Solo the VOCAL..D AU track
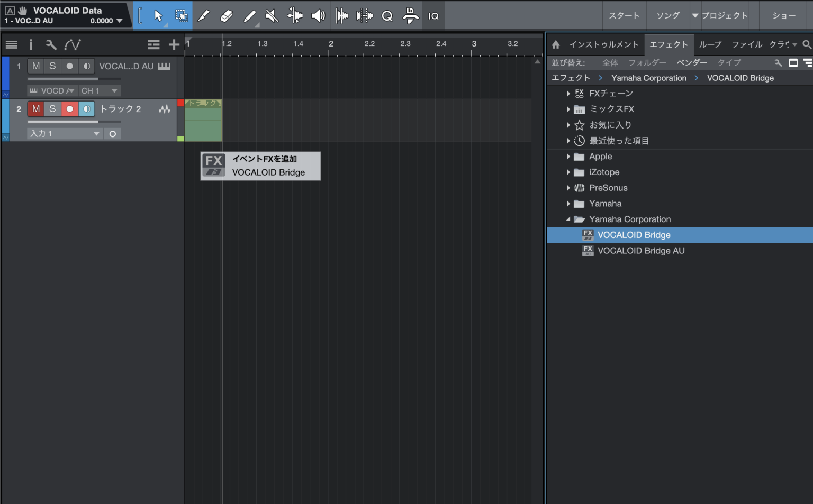The height and width of the screenshot is (504, 813). click(x=52, y=66)
